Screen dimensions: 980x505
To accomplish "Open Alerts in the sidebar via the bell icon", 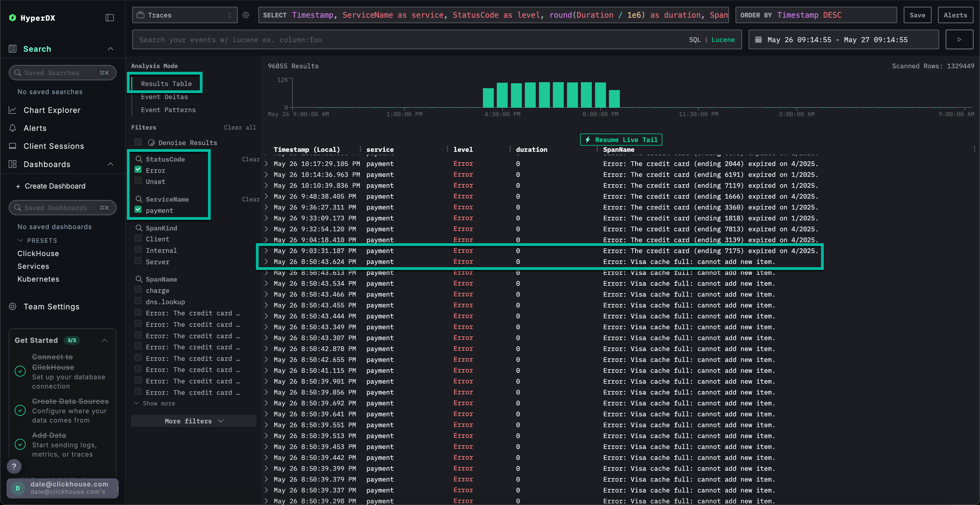I will (x=13, y=128).
